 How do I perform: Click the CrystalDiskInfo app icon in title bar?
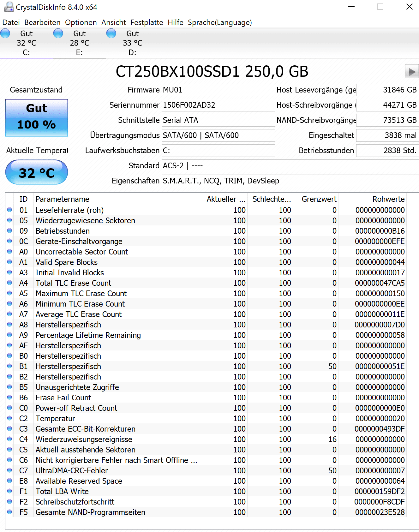click(9, 7)
